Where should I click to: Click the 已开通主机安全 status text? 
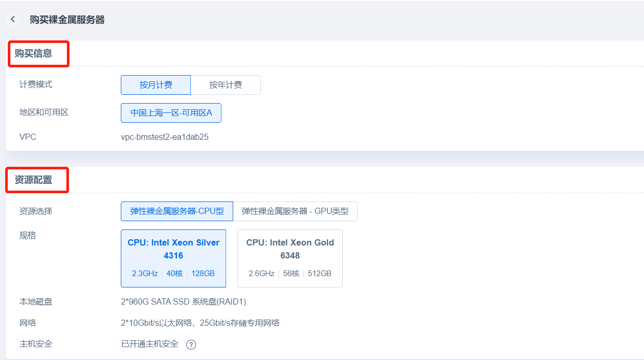(149, 344)
